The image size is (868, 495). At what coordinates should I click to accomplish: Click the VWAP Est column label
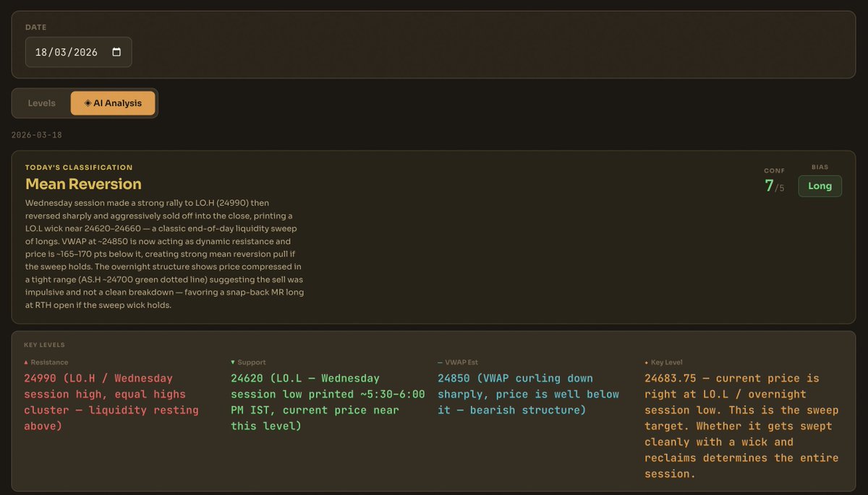[x=461, y=363]
